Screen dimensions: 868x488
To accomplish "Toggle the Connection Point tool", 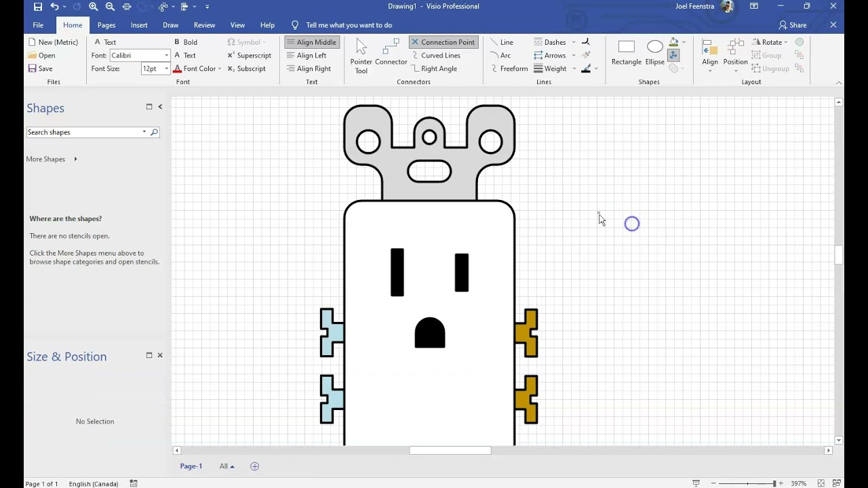I will 443,42.
